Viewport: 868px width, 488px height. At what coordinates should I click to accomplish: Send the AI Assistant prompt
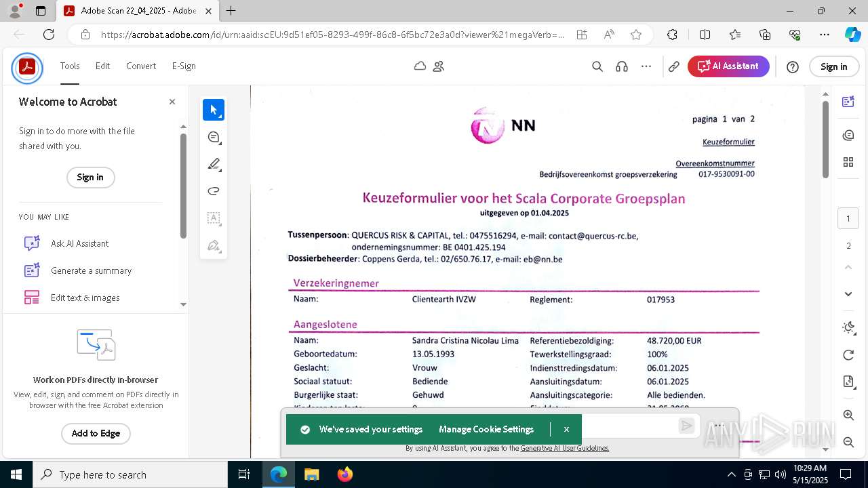(687, 426)
